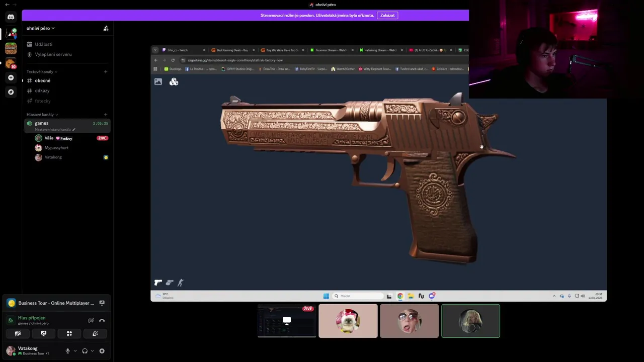The height and width of the screenshot is (362, 644).
Task: Switch to Toomino Stream tab
Action: pos(332,50)
